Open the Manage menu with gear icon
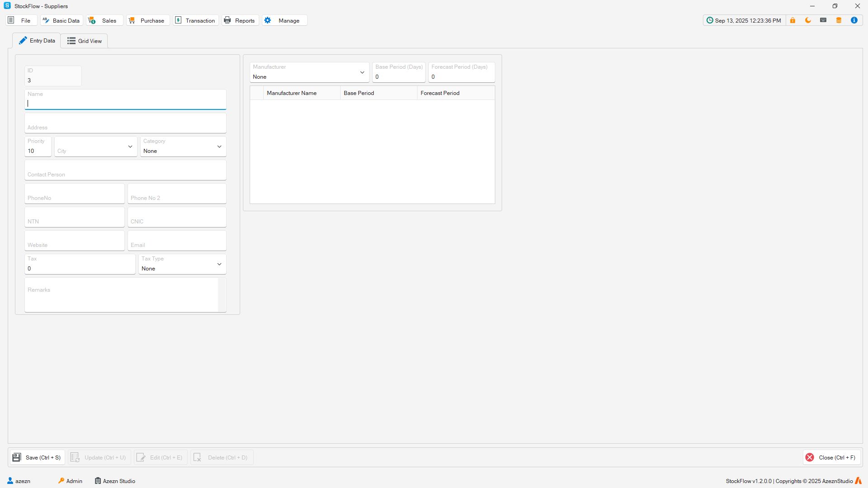868x488 pixels. [284, 20]
